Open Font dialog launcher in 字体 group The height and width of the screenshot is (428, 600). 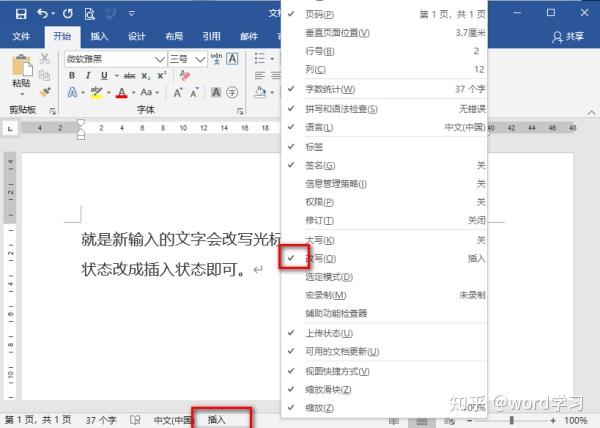240,111
